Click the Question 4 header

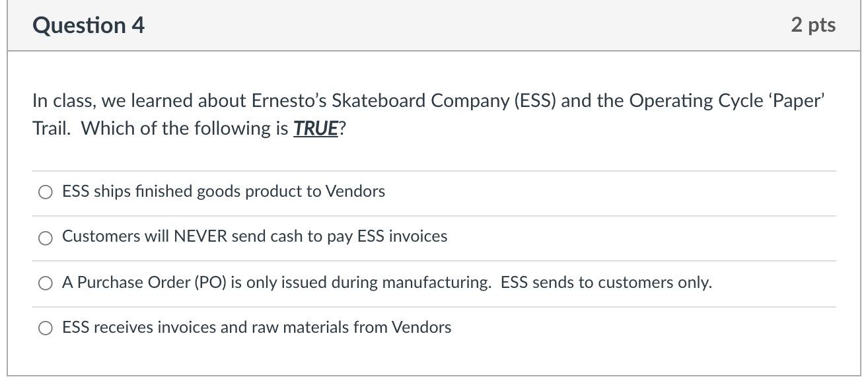click(88, 25)
